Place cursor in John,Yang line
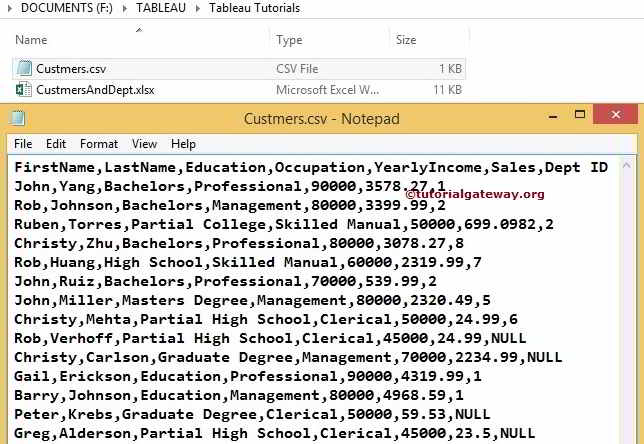This screenshot has height=444, width=644. tap(230, 186)
